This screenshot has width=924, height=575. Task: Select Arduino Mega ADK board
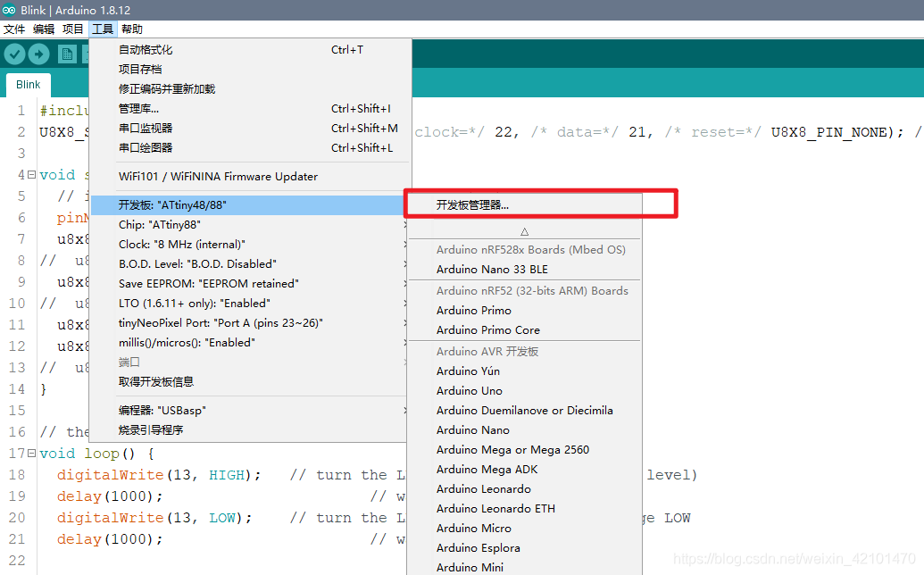[x=524, y=470]
